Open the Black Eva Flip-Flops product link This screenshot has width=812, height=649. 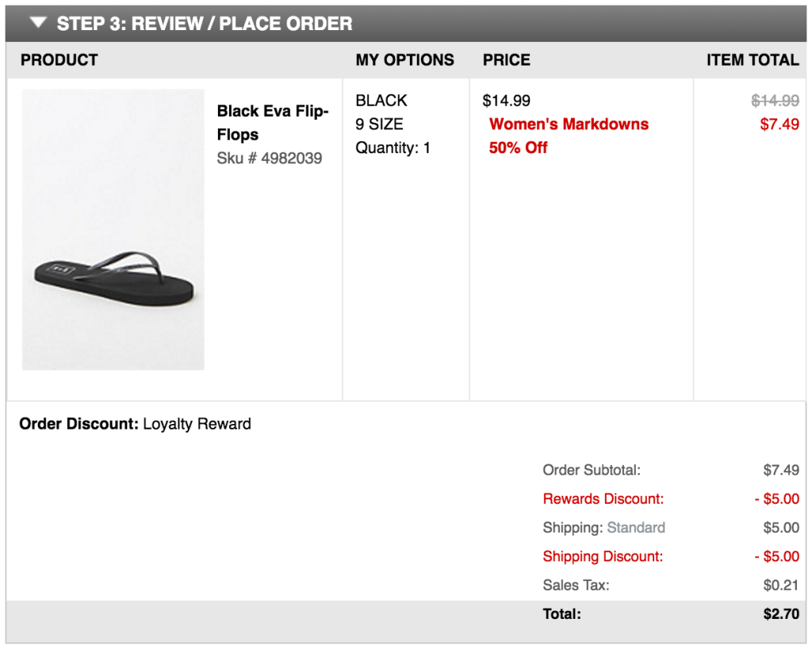click(x=272, y=123)
